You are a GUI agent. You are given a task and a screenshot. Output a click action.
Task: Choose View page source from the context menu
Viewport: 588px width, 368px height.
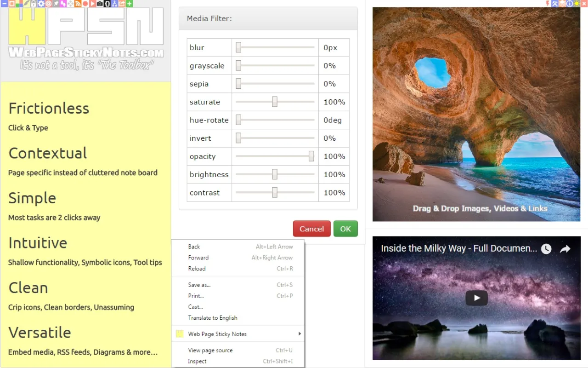[x=210, y=350]
